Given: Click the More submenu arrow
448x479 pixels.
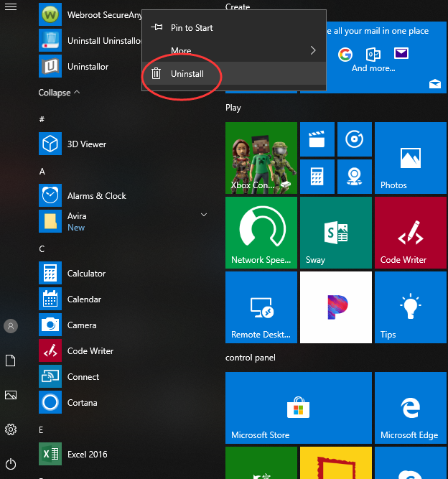Looking at the screenshot, I should (313, 50).
